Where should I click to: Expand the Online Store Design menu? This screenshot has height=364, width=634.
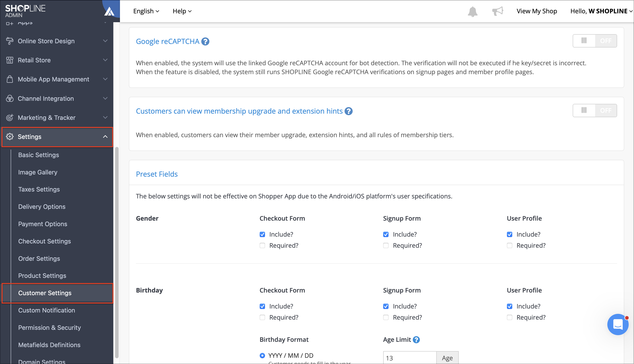pyautogui.click(x=57, y=41)
